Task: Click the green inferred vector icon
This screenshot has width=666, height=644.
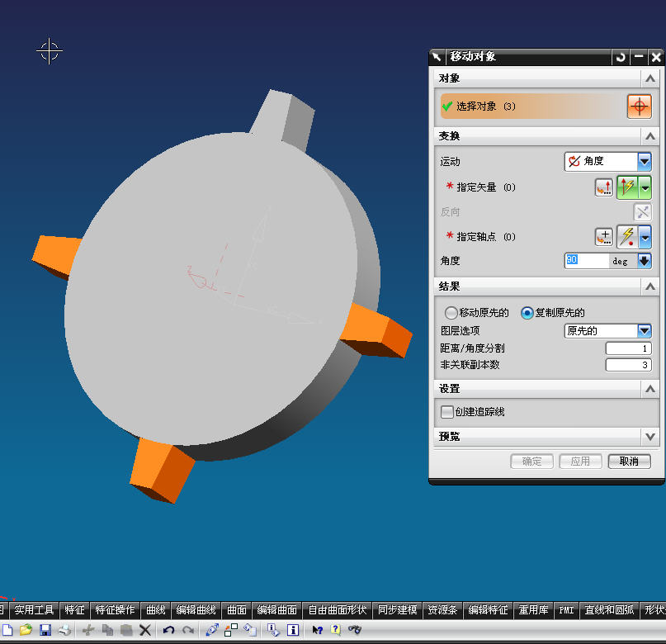Action: pyautogui.click(x=628, y=187)
